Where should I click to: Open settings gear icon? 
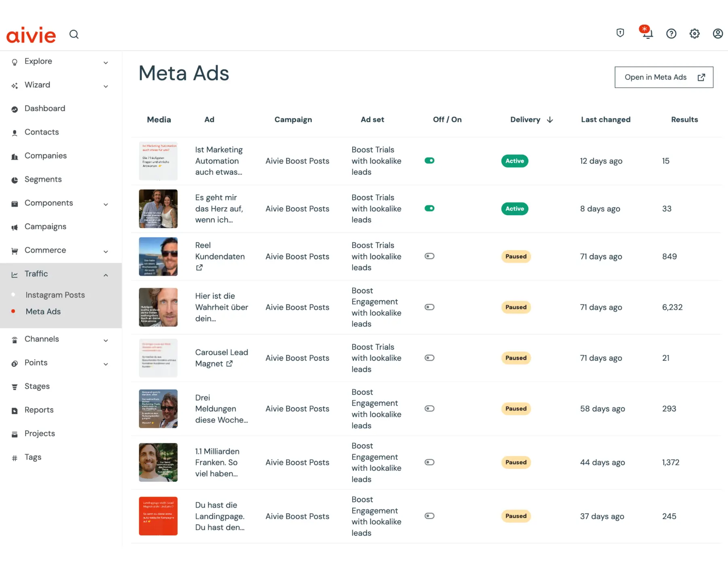click(x=694, y=34)
